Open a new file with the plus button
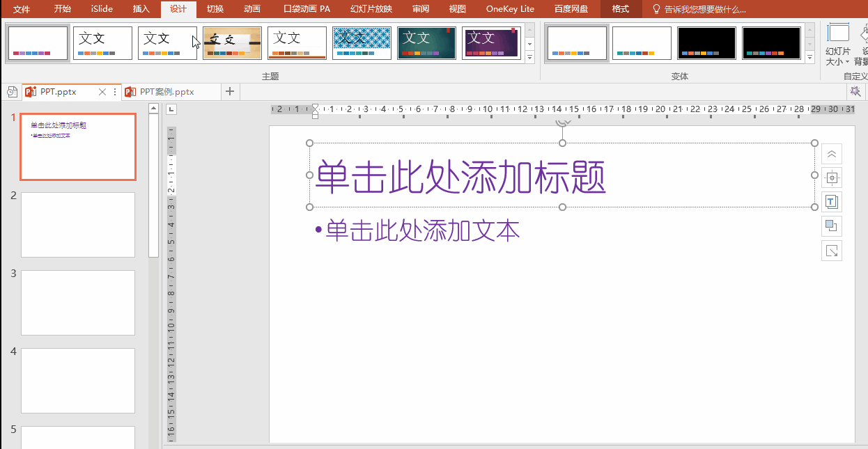 point(230,91)
